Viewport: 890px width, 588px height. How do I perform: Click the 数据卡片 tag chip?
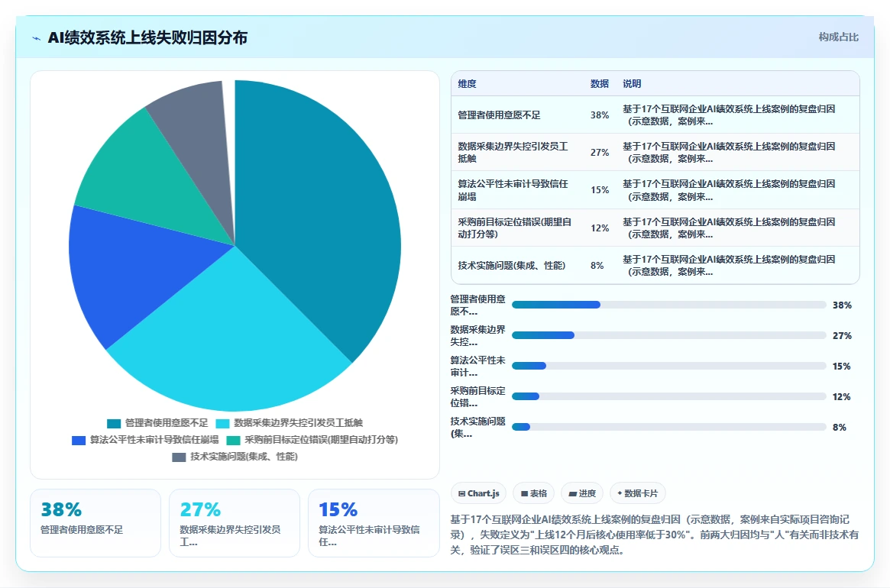637,493
